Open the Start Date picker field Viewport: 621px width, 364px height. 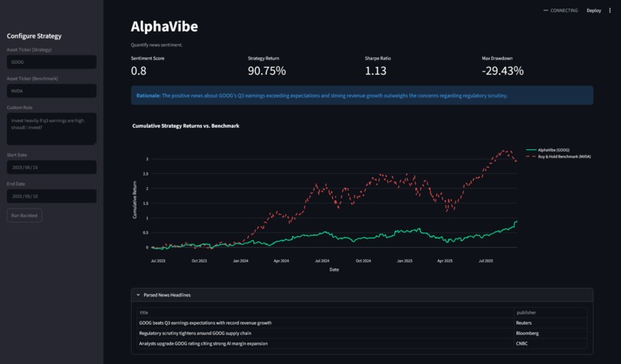coord(52,167)
